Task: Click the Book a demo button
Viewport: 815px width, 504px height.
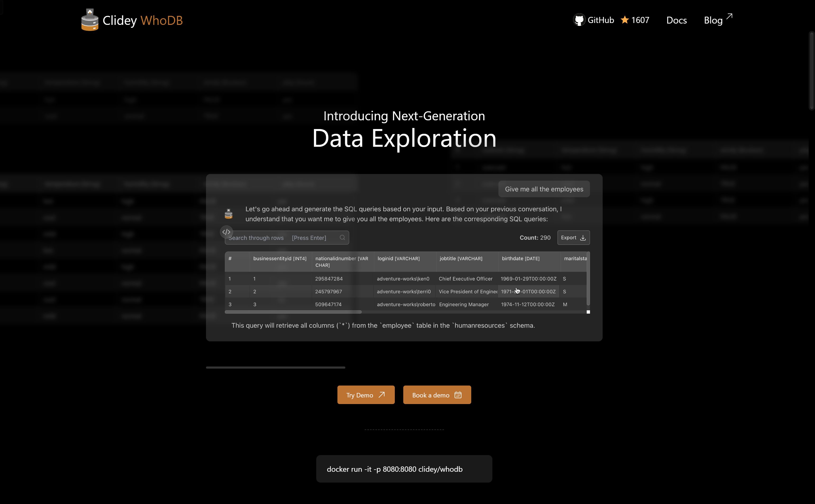Action: 437,395
